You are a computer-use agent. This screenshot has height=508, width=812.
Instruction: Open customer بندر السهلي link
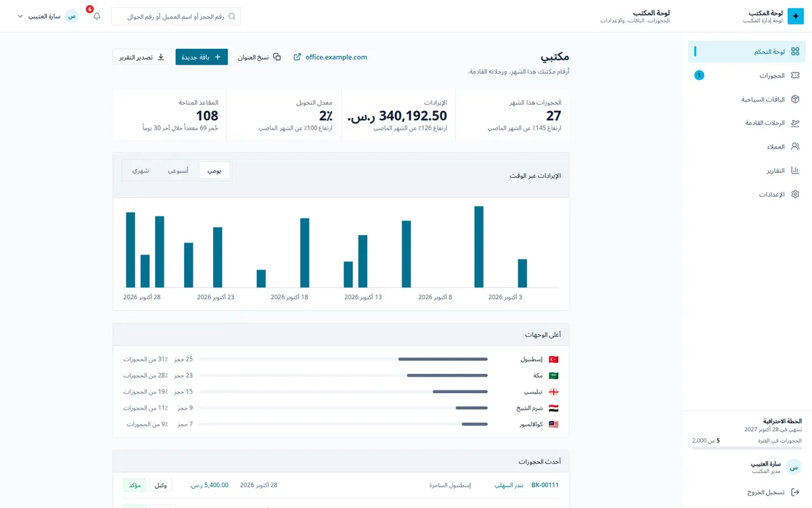tap(509, 485)
